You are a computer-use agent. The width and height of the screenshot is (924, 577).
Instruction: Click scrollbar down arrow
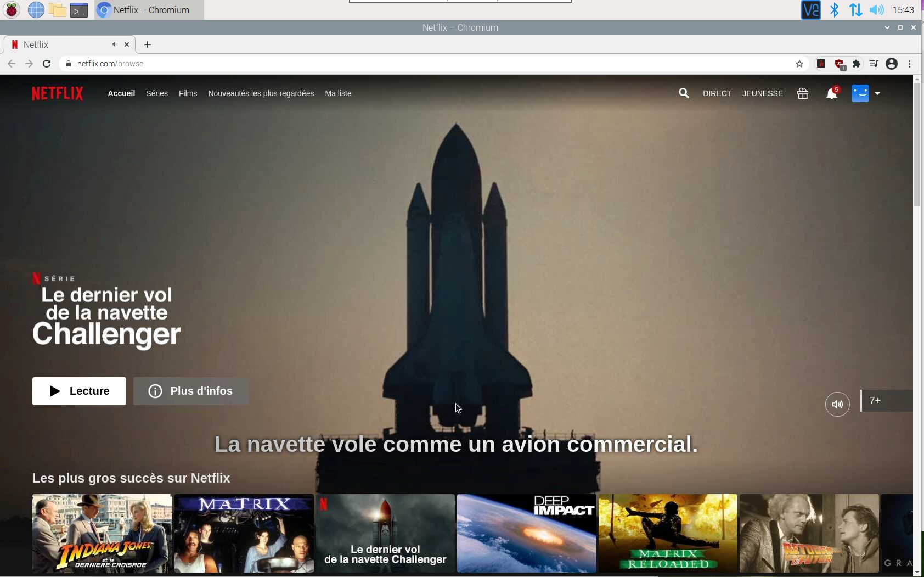[917, 572]
